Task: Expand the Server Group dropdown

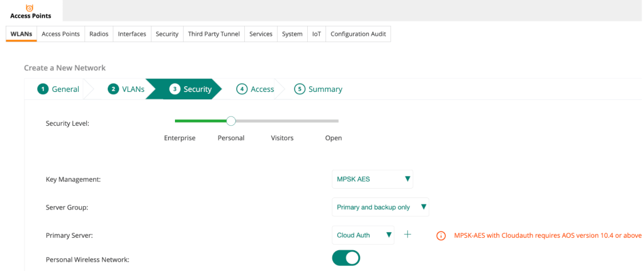Action: (x=380, y=207)
